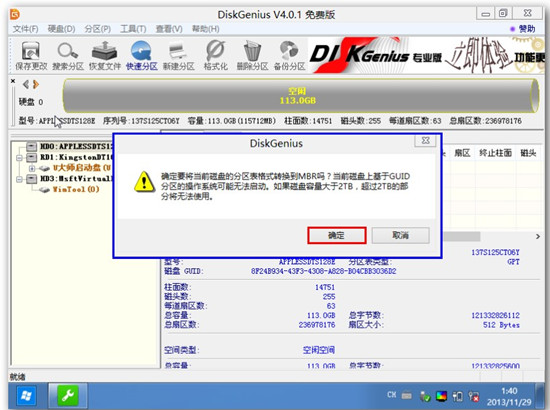Go to next disk with right arrow
Screen dimensions: 550x410
[x=36, y=85]
